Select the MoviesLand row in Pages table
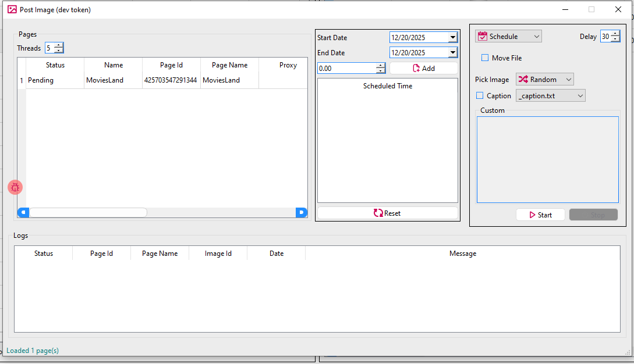 tap(105, 80)
